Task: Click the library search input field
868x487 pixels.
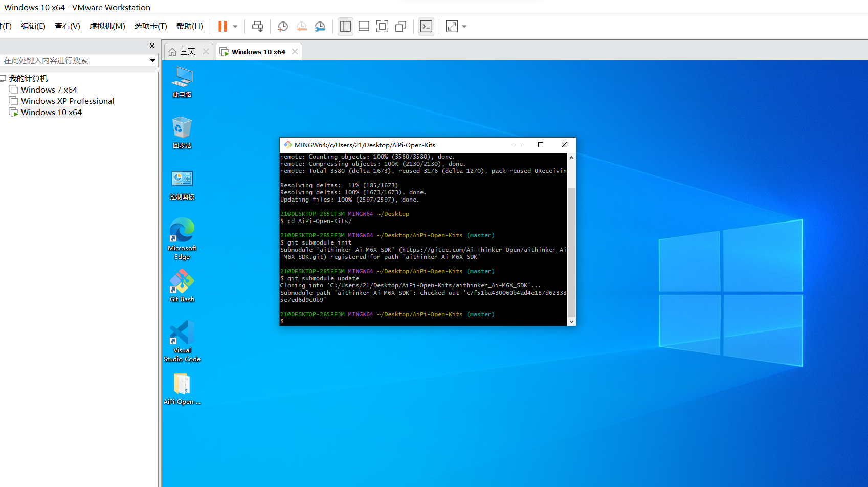Action: click(x=74, y=60)
